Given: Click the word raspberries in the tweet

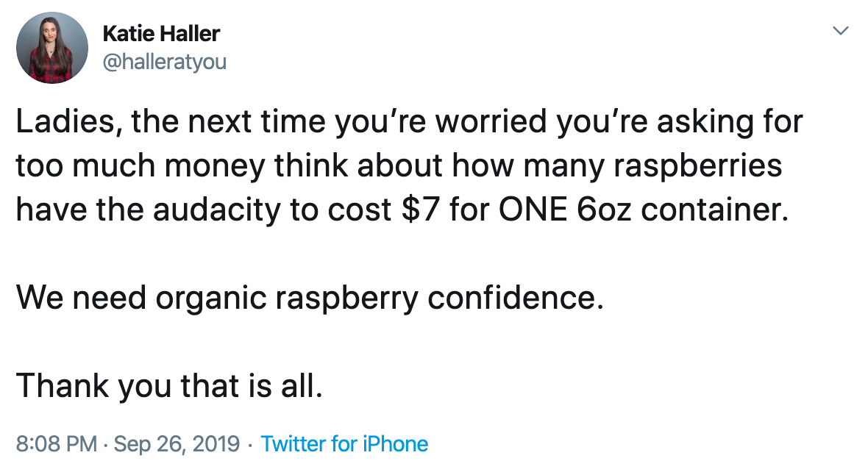Looking at the screenshot, I should pos(697,165).
